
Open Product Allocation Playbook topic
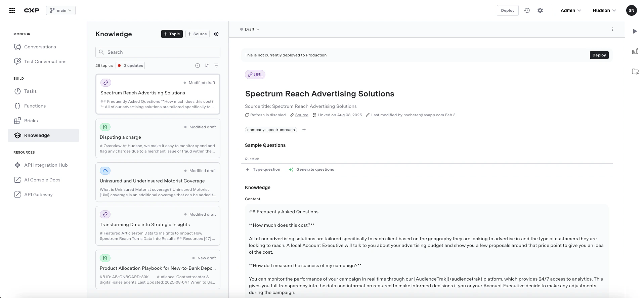(x=158, y=269)
